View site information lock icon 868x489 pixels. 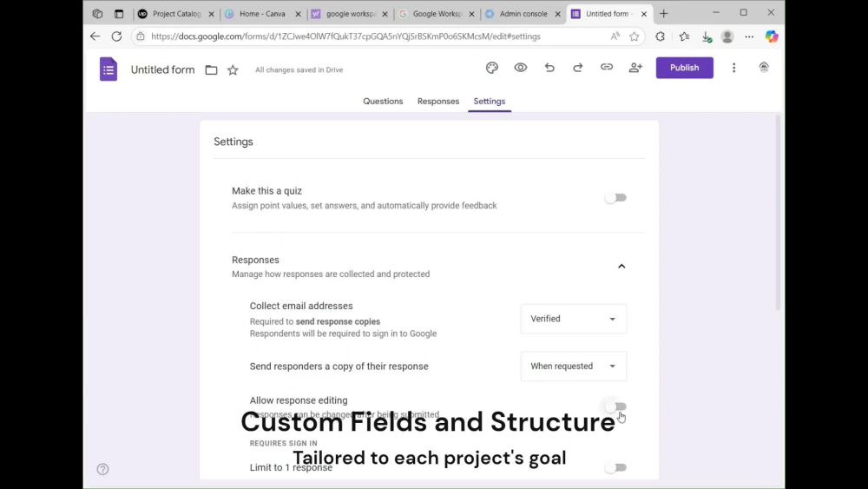[141, 36]
